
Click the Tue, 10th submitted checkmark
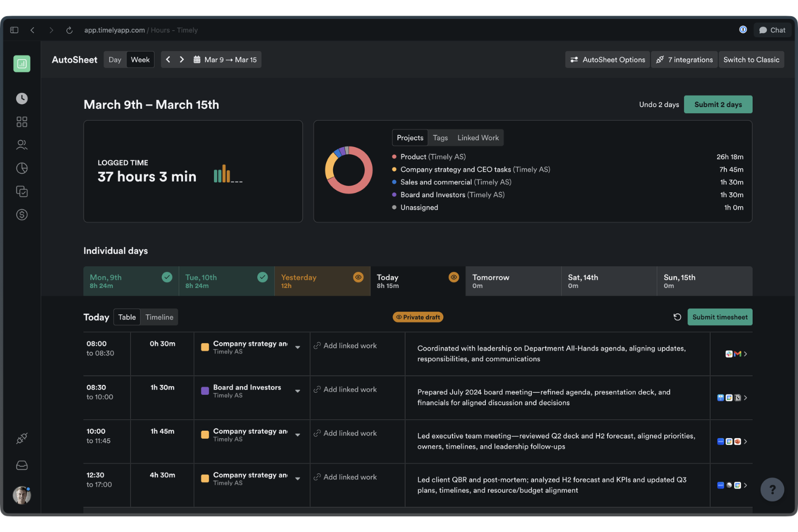pyautogui.click(x=263, y=277)
